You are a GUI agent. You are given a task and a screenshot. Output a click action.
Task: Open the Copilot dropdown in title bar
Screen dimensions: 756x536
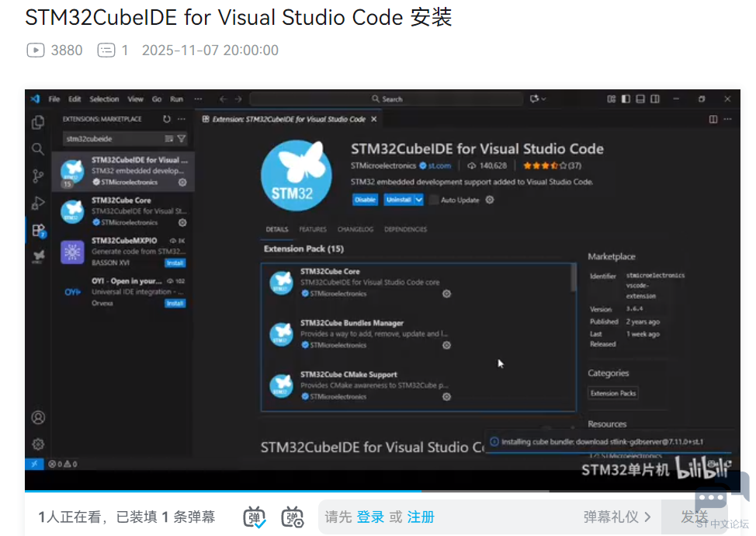click(537, 99)
